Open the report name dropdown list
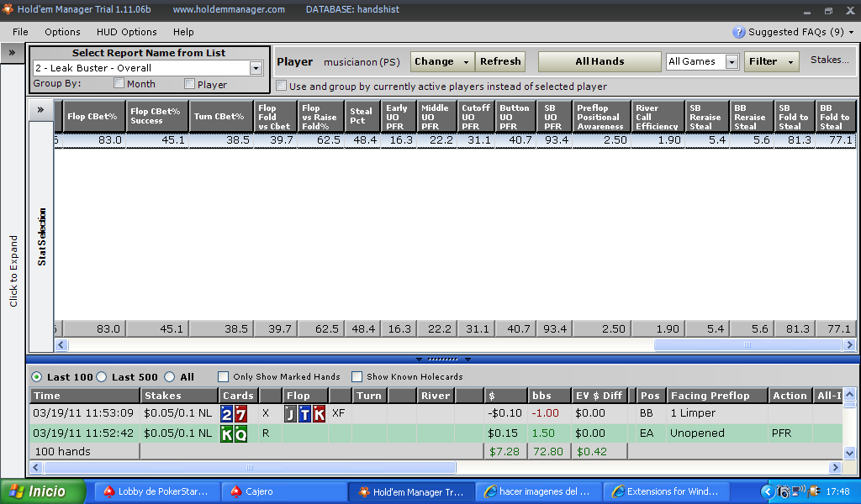 tap(256, 68)
